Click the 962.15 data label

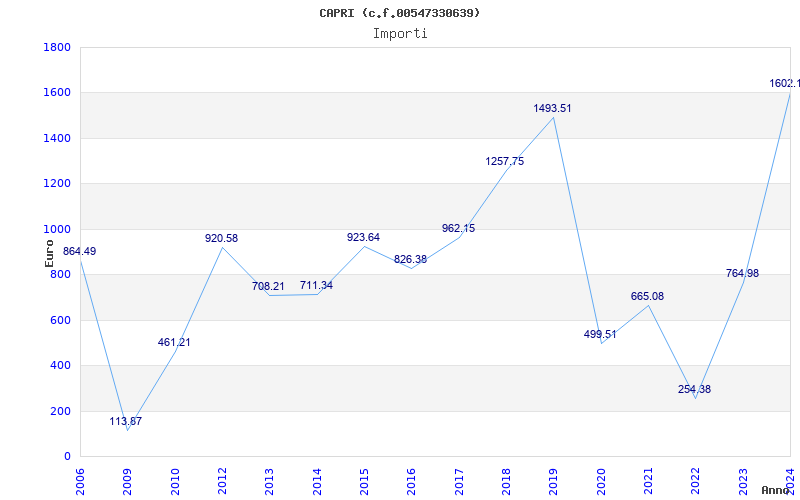click(x=458, y=228)
